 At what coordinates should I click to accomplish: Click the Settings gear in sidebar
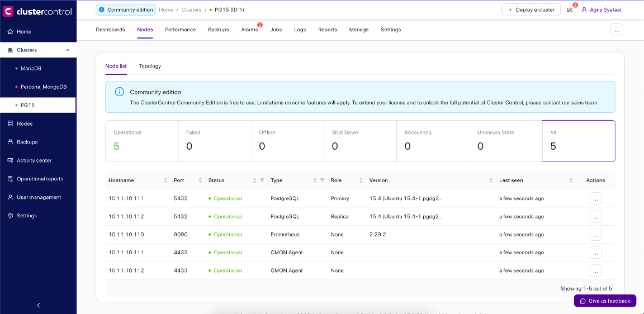10,216
